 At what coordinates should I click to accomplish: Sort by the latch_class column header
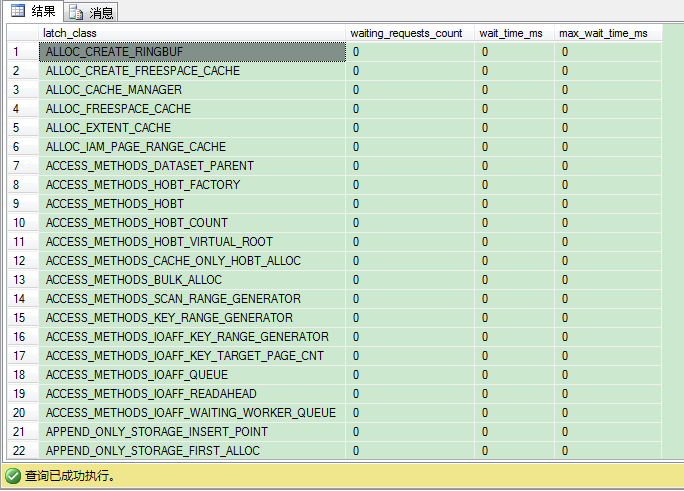pos(192,33)
